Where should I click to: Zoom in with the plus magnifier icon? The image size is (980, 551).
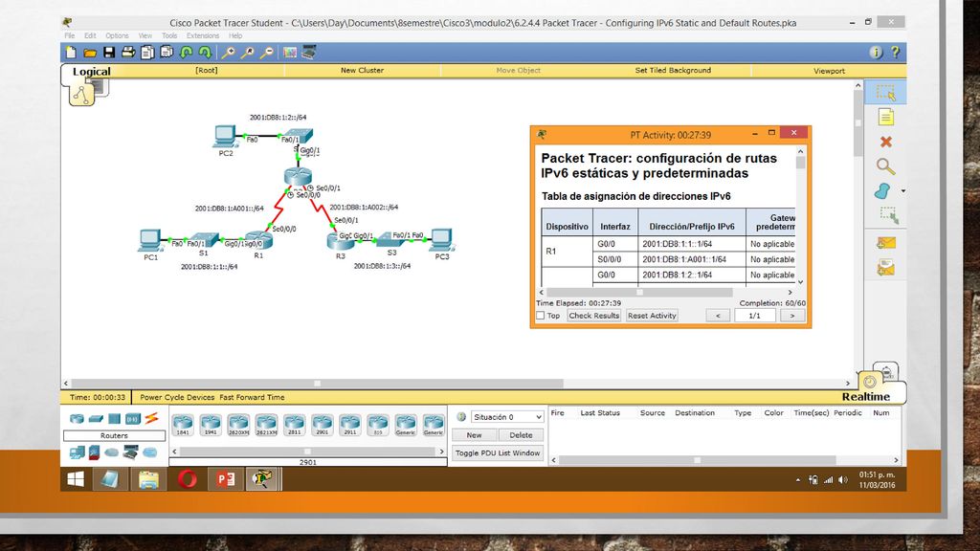[229, 53]
